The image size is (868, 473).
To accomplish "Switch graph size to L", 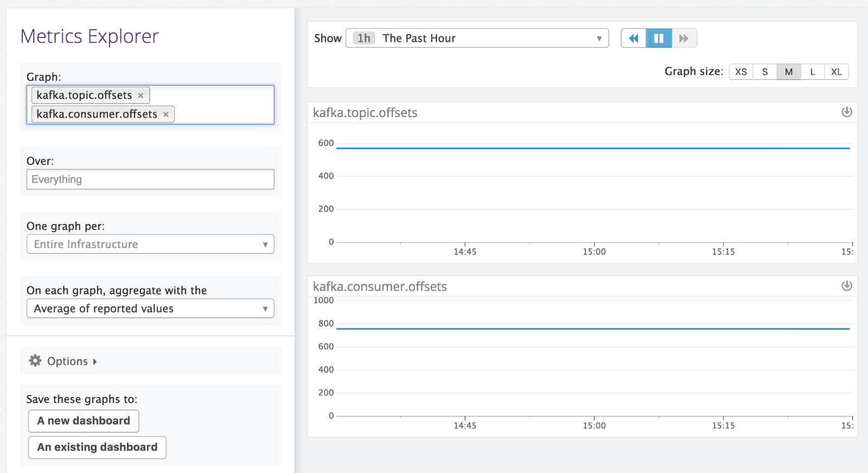I will click(x=812, y=72).
